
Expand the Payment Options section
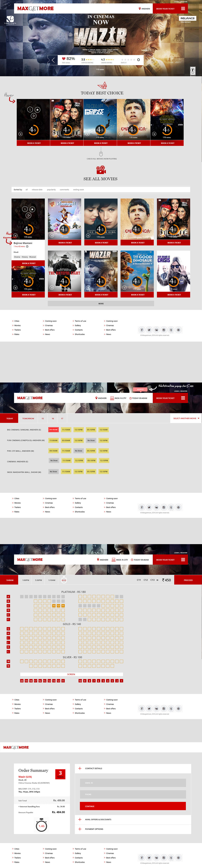point(80,829)
